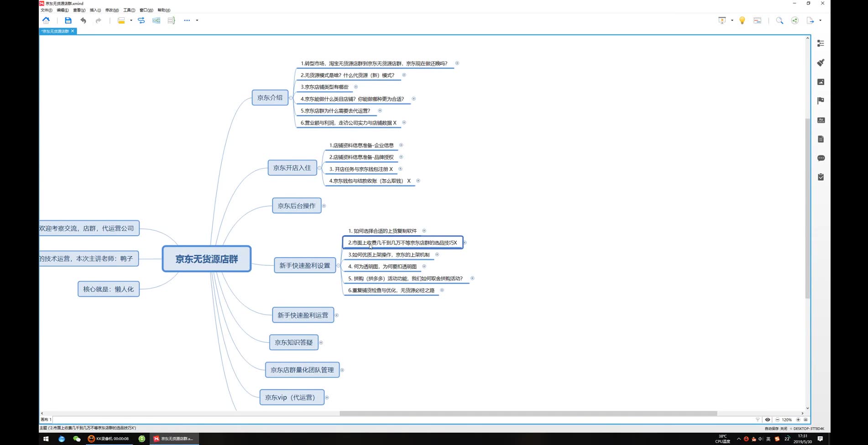
Task: Start the presentation mode icon
Action: coord(722,20)
